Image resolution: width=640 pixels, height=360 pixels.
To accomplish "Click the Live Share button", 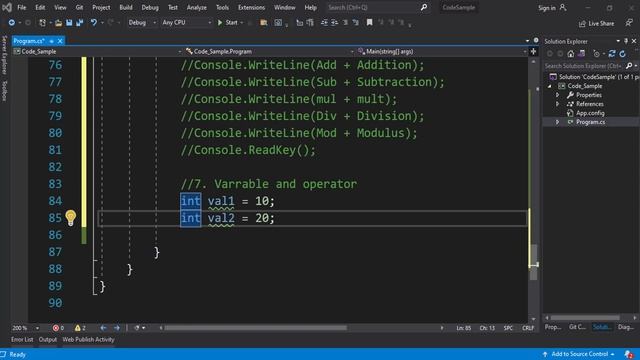I will 596,24.
